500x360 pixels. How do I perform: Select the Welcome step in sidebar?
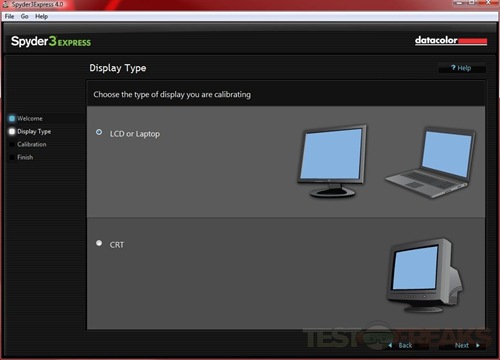30,118
